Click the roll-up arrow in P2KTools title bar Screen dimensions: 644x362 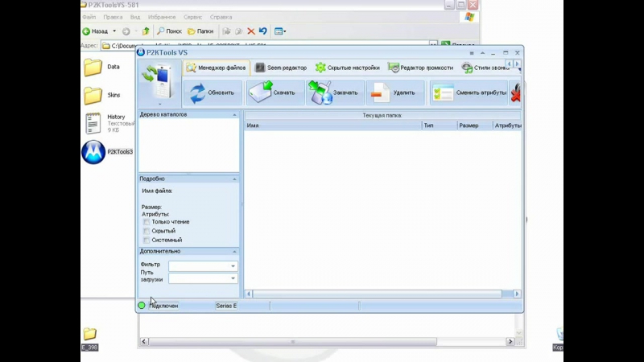482,53
